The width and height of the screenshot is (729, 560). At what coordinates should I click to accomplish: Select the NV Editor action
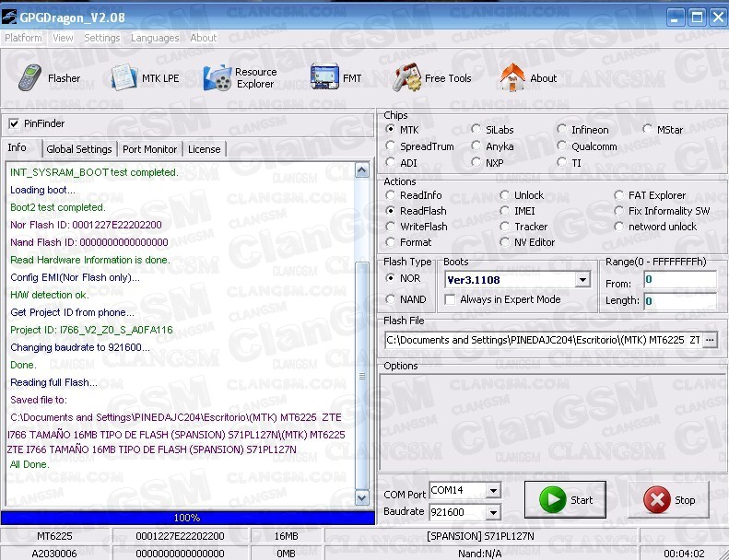click(504, 242)
